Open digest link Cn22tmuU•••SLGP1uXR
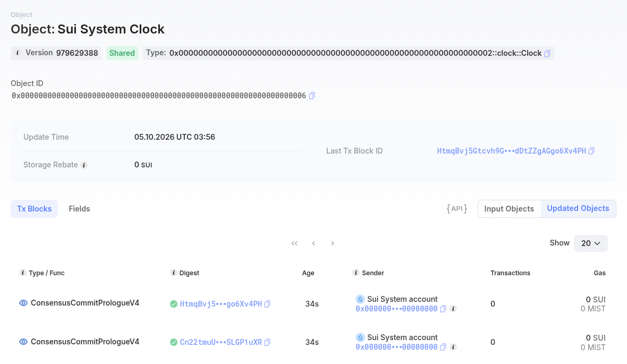This screenshot has width=627, height=364. [221, 342]
